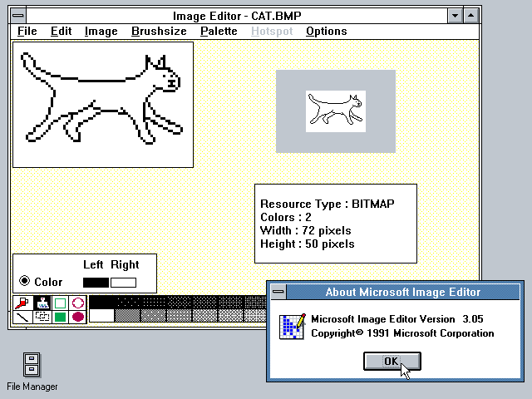Screen dimensions: 532x399
Task: Open the About dialog control menu box
Action: (x=278, y=292)
